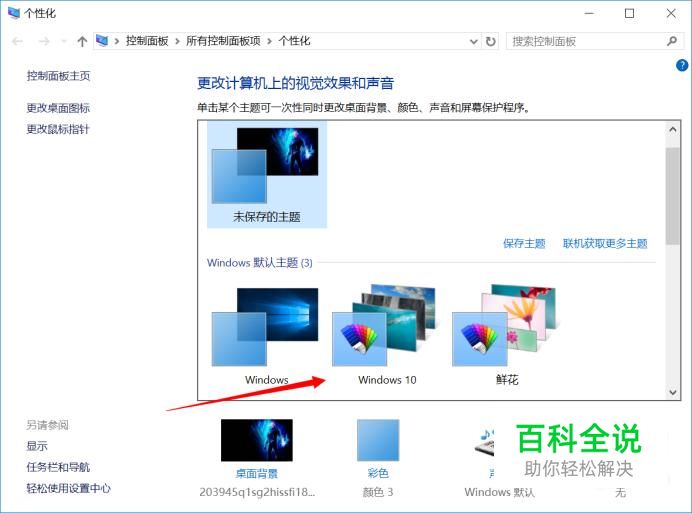Open 彩色 color settings swatch

click(378, 440)
